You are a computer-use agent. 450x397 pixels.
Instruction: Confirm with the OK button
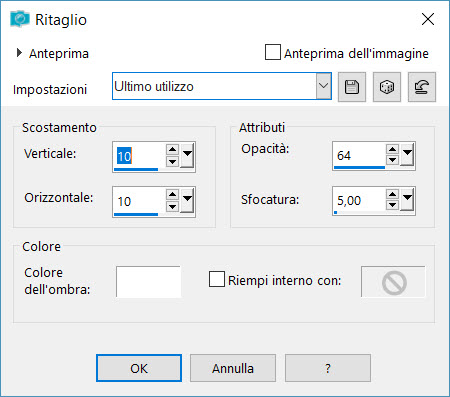coord(139,368)
